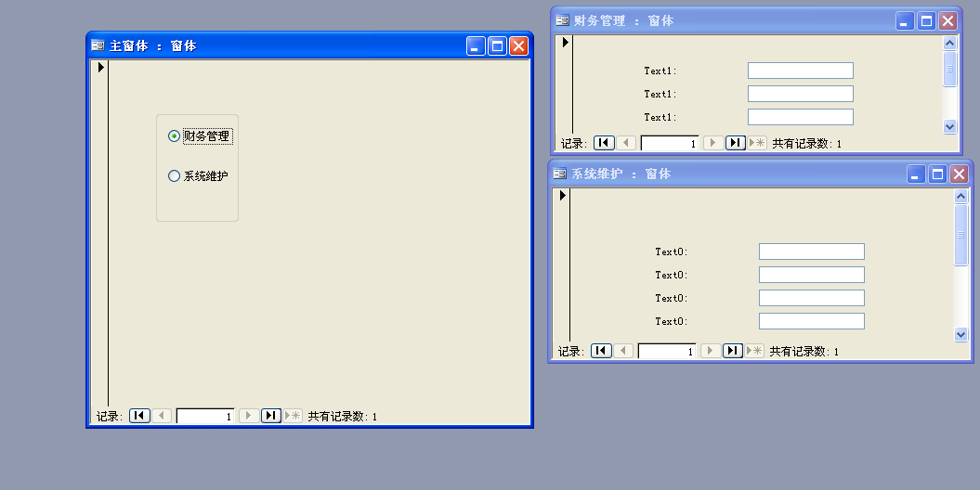Select the 系统维护 radio button
The height and width of the screenshot is (490, 980).
tap(174, 176)
